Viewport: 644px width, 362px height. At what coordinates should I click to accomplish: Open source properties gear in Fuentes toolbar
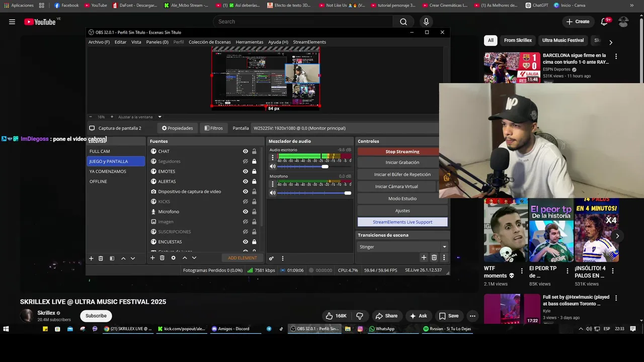tap(173, 258)
